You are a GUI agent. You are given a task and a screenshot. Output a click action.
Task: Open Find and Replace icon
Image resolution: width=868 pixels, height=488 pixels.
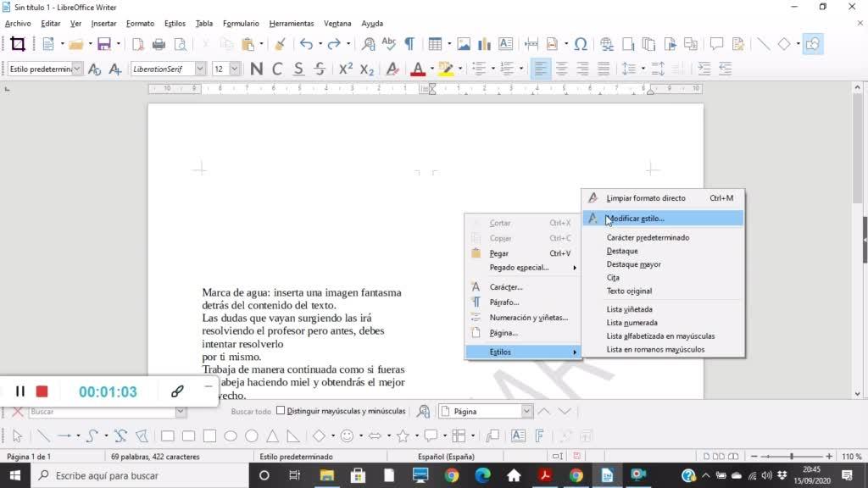(368, 44)
